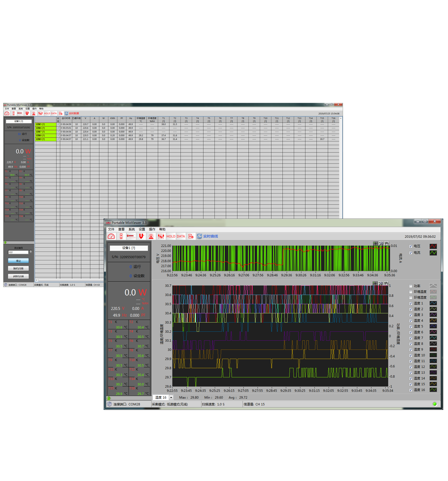Image resolution: width=448 pixels, height=481 pixels.
Task: Toggle the 温度 16 curve checkbox
Action: (x=410, y=390)
